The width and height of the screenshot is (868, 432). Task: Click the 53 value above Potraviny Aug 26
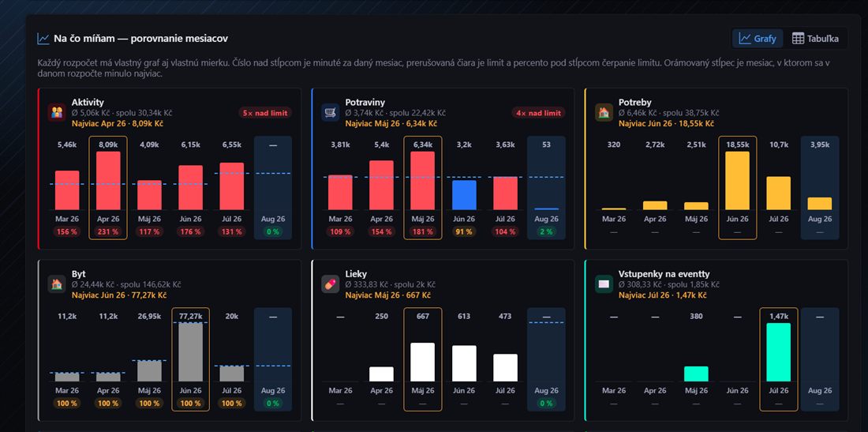coord(546,145)
